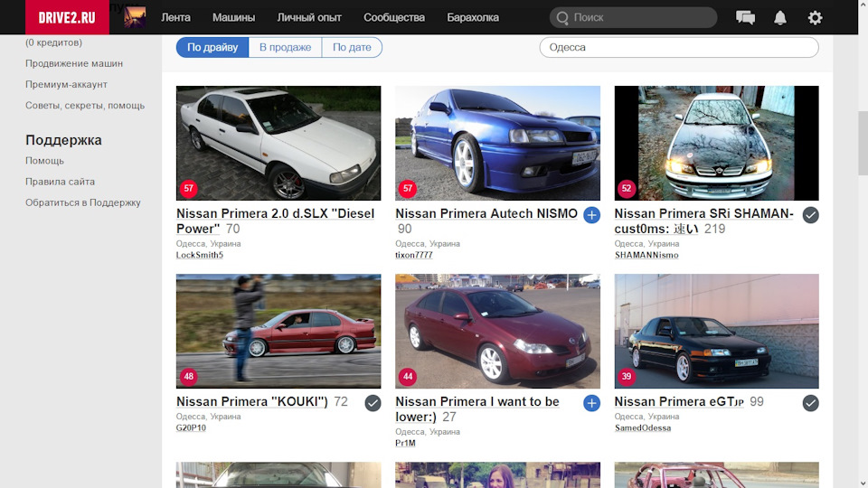Open the Премиум-аккаунт sidebar link
This screenshot has width=868, height=488.
[x=66, y=85]
